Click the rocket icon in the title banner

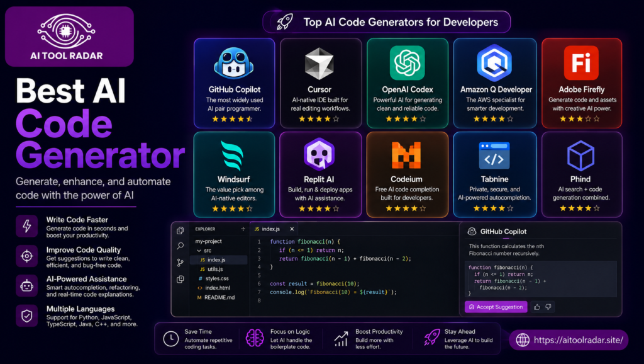[x=284, y=22]
